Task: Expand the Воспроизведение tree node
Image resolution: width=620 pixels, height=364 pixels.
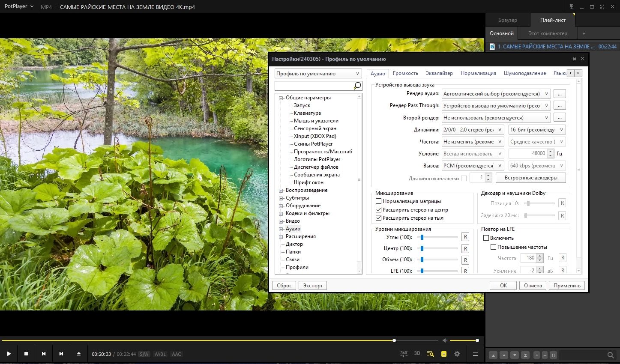Action: (281, 190)
